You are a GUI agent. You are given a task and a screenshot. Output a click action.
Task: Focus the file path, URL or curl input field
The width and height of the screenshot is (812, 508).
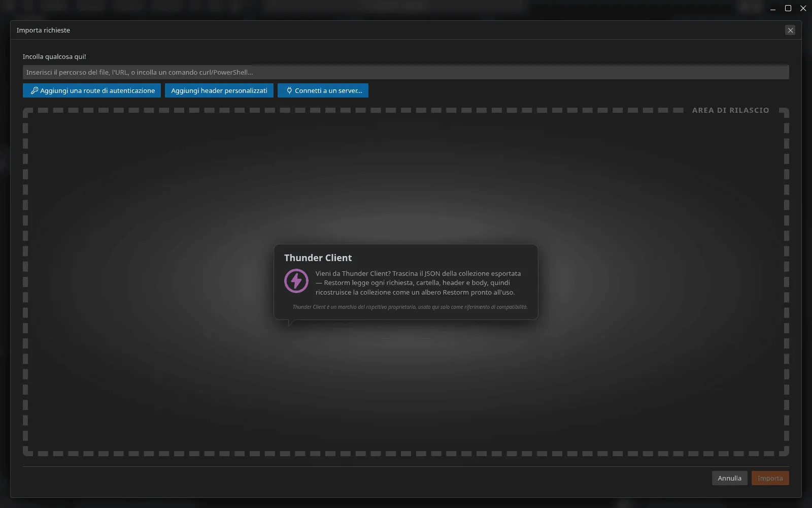[405, 72]
